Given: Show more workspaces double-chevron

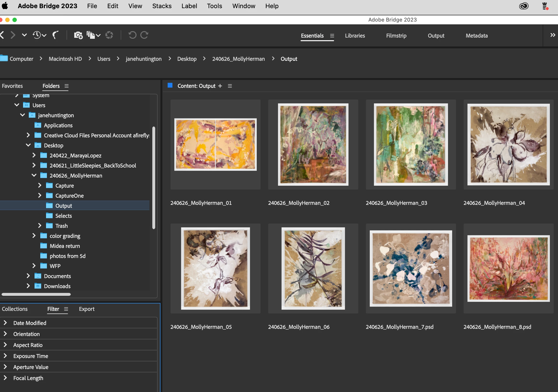Looking at the screenshot, I should click(552, 35).
